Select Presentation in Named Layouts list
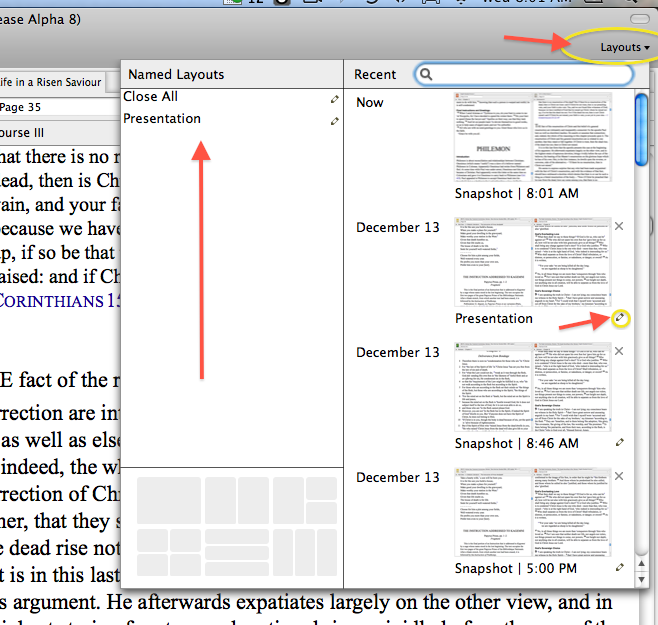 (x=162, y=118)
